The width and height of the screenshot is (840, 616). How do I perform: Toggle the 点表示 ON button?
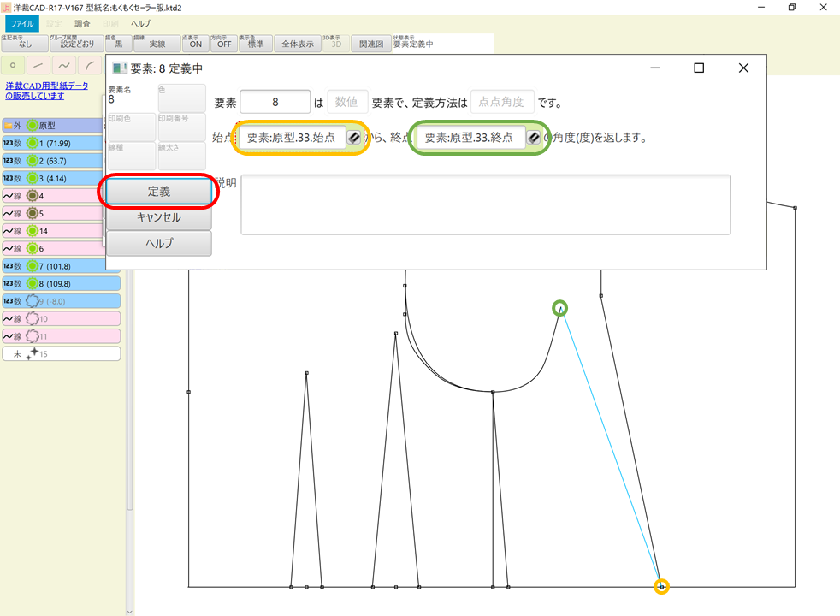tap(195, 43)
